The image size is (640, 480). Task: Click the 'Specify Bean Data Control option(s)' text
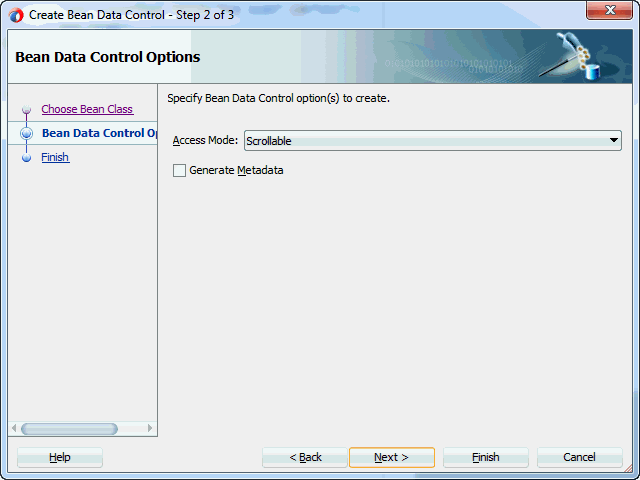pos(278,98)
